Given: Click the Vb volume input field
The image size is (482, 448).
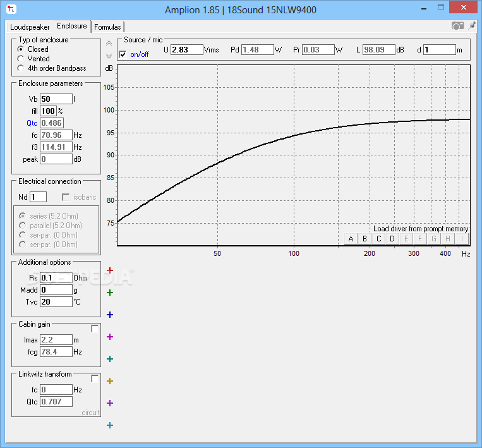Looking at the screenshot, I should click(56, 99).
